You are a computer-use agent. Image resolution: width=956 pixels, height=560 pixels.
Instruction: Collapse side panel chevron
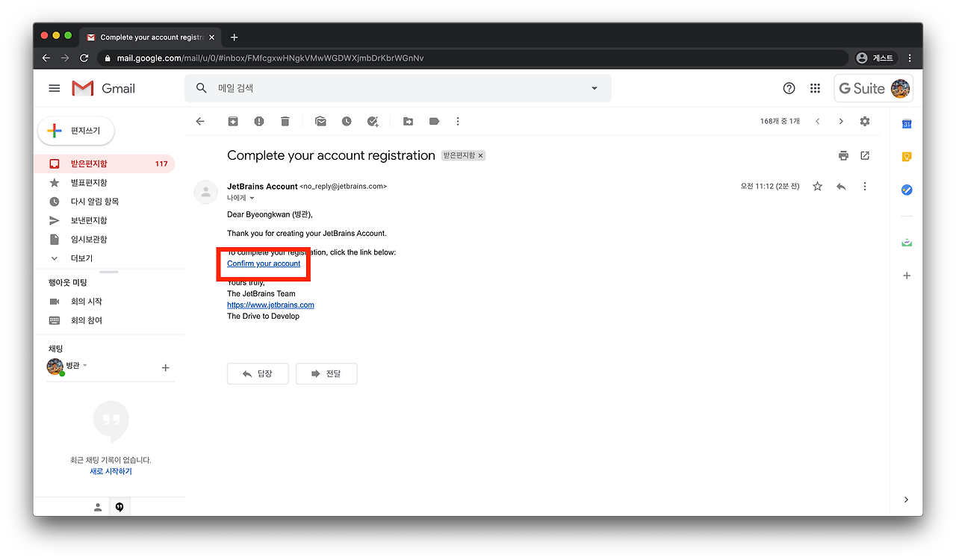(907, 500)
